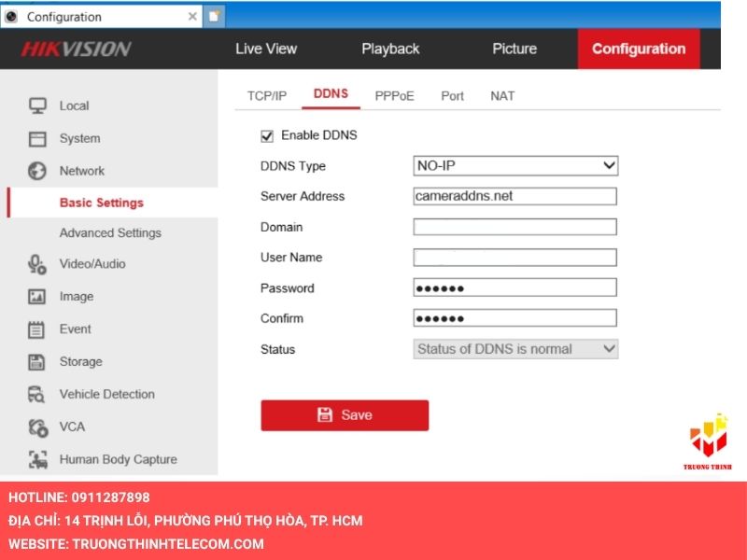Open VCA settings in sidebar
The image size is (747, 560).
(x=72, y=427)
